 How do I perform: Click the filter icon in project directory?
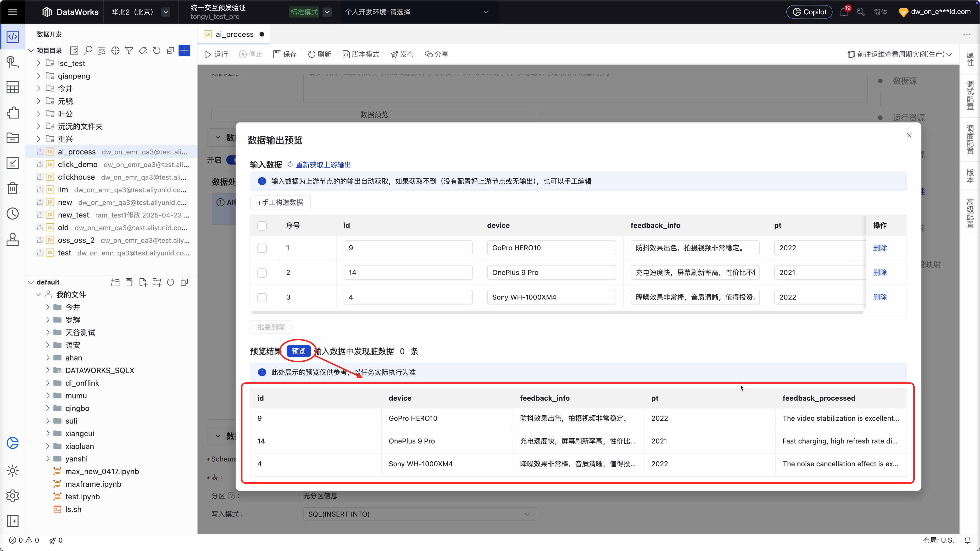(129, 50)
